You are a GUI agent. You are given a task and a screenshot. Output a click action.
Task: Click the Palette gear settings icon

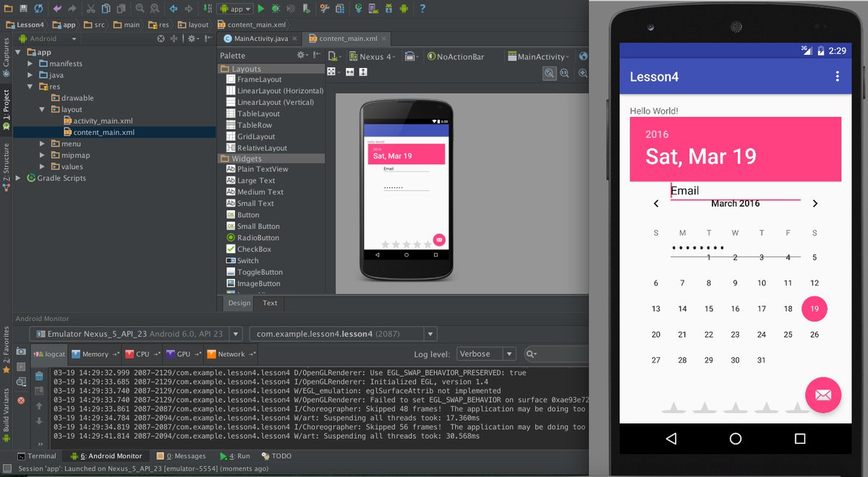point(303,55)
